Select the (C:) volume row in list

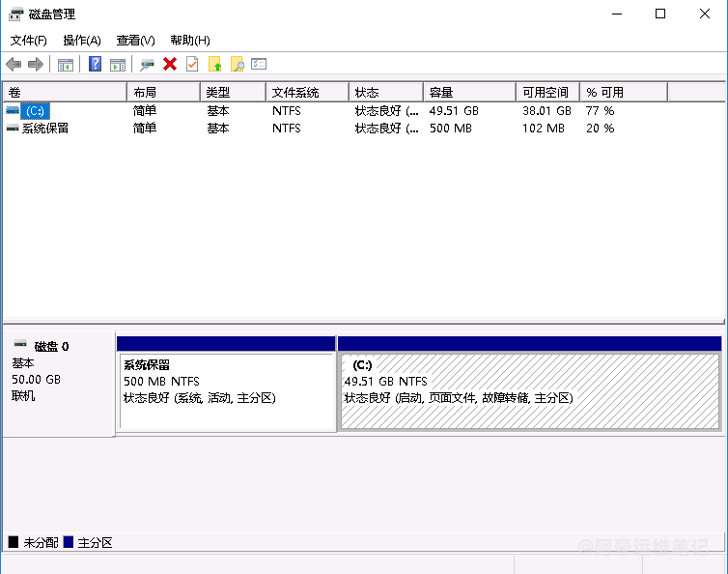tap(35, 111)
